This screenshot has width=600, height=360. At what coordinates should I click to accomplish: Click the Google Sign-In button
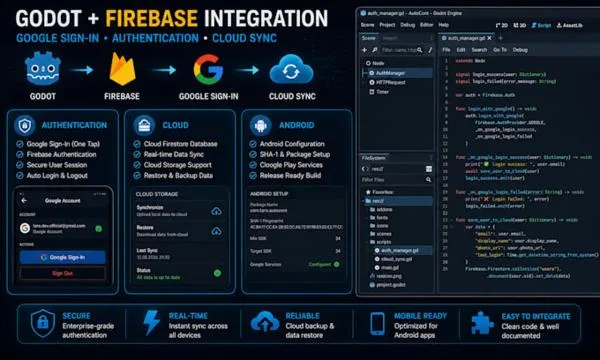(62, 257)
